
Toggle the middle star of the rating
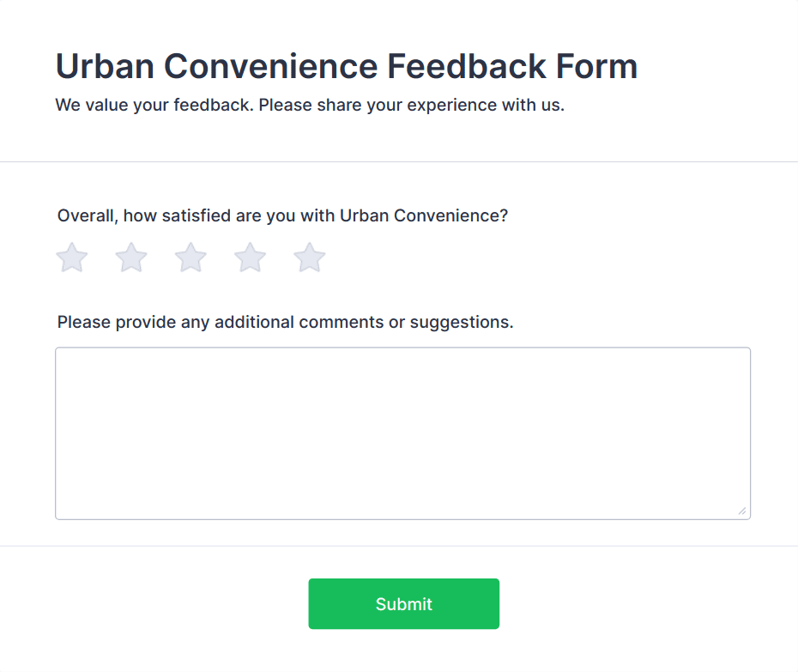click(x=190, y=257)
